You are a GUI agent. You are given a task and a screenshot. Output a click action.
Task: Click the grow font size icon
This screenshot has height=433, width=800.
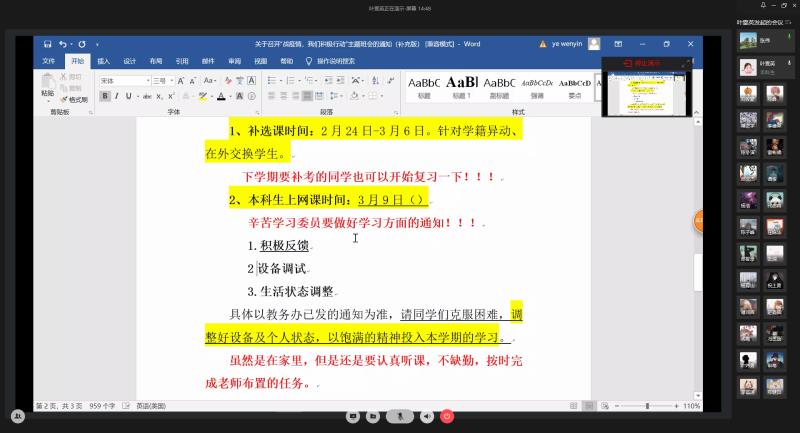click(181, 81)
